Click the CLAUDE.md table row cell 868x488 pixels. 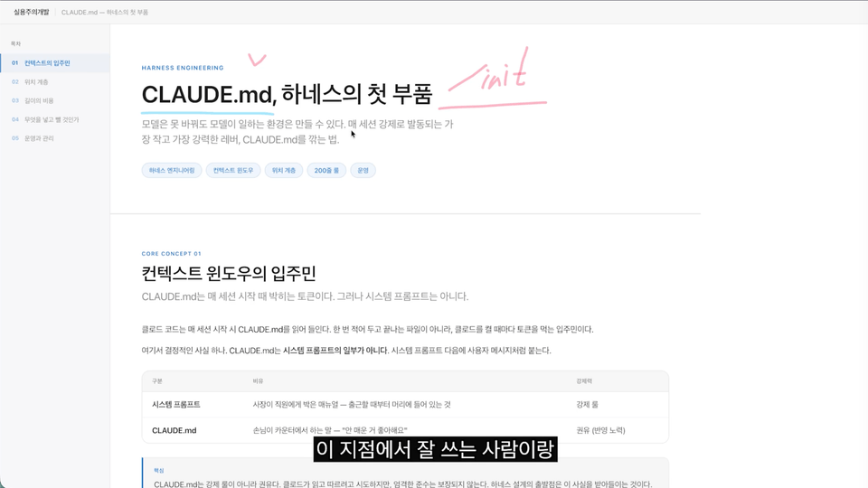[x=175, y=430]
